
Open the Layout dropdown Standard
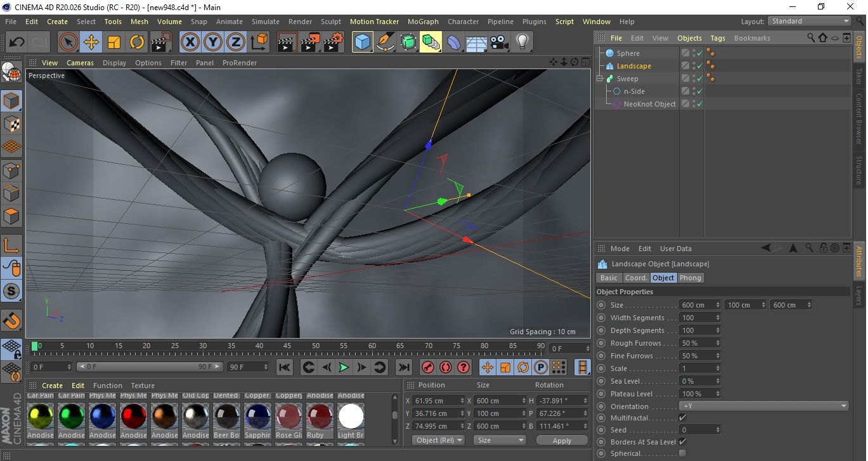coord(810,21)
